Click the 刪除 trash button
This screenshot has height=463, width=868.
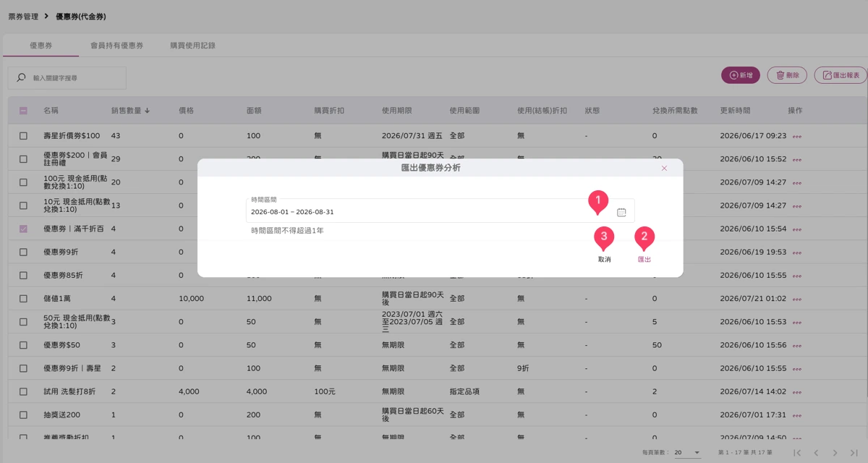[x=787, y=75]
